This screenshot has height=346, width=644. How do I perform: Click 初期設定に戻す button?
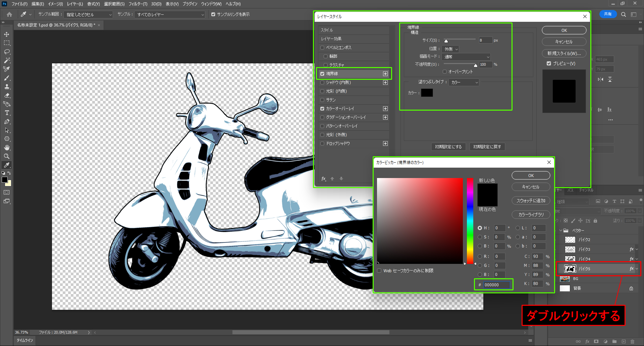pyautogui.click(x=487, y=147)
